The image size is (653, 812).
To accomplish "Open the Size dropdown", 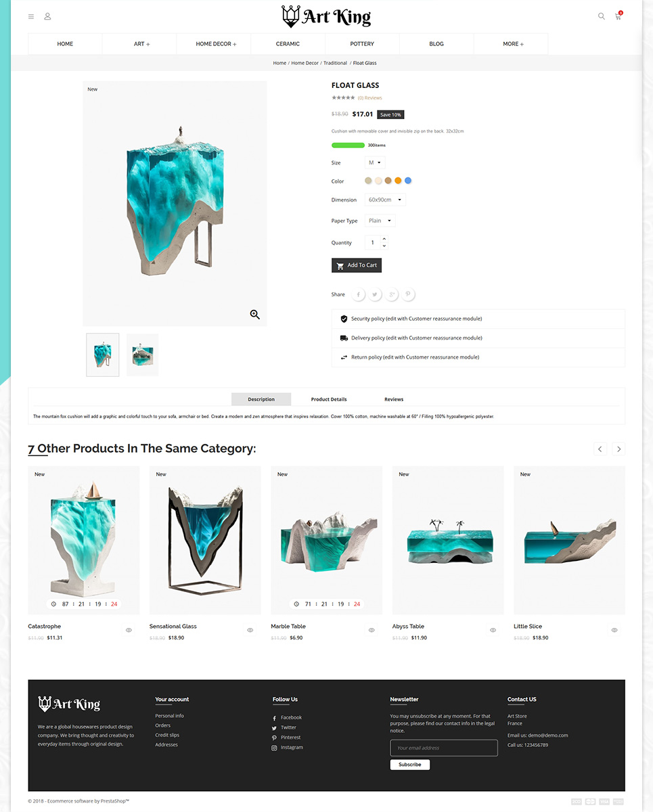I will coord(375,162).
